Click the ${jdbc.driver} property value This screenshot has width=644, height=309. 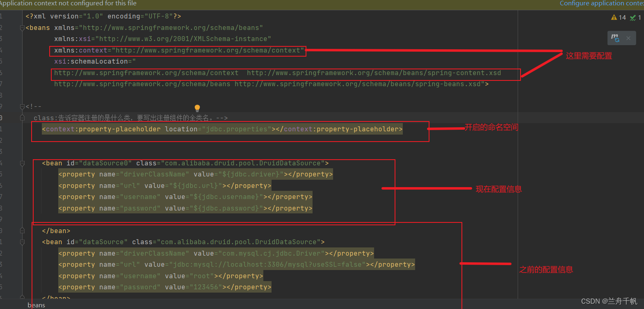251,174
